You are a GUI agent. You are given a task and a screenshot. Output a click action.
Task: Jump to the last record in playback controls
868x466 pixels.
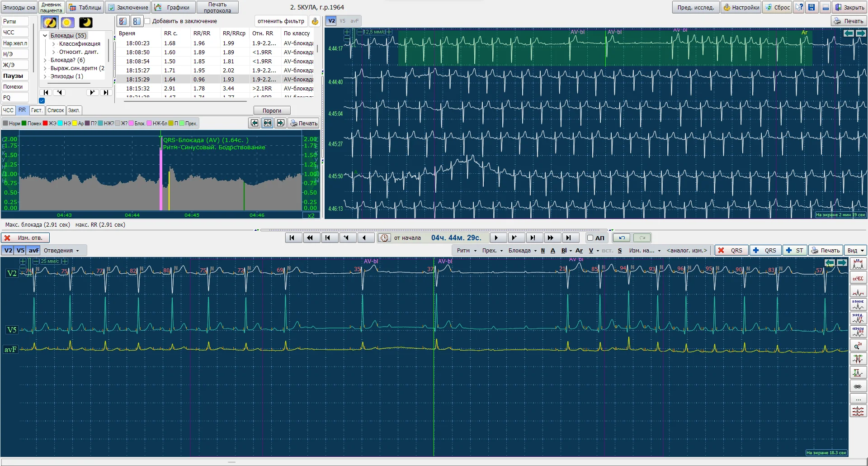569,238
